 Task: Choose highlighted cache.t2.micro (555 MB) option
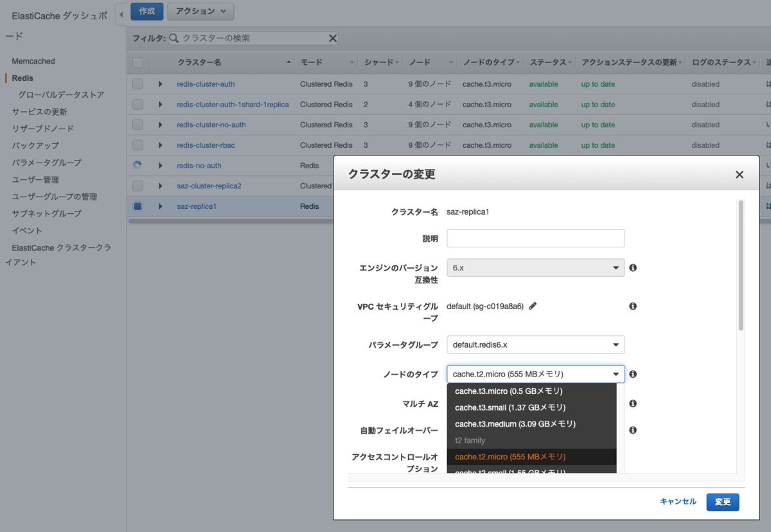click(532, 457)
